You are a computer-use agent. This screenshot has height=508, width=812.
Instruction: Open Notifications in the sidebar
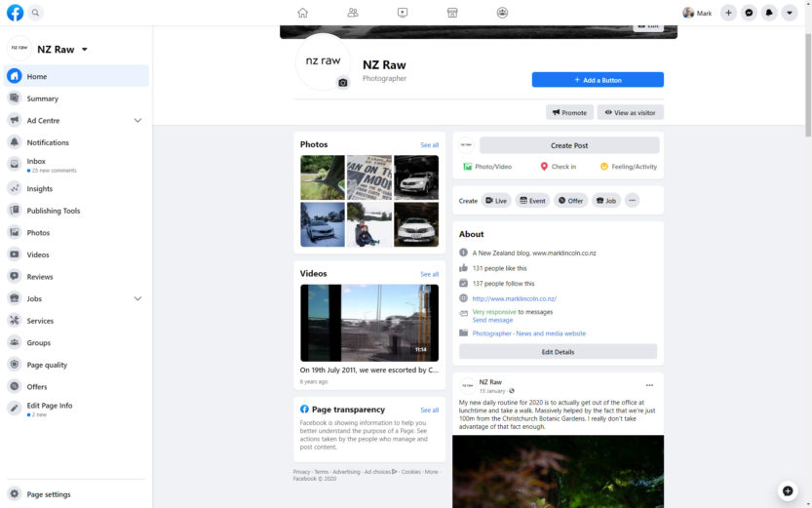[x=76, y=142]
